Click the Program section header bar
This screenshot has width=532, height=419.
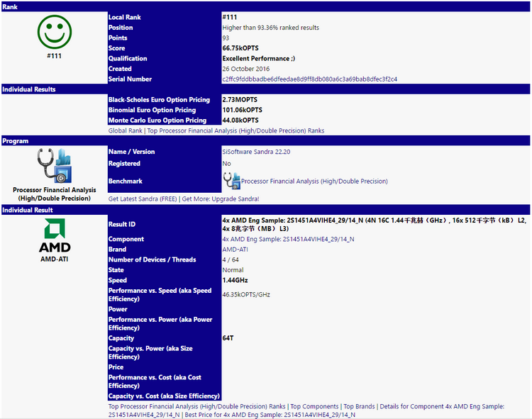point(265,140)
